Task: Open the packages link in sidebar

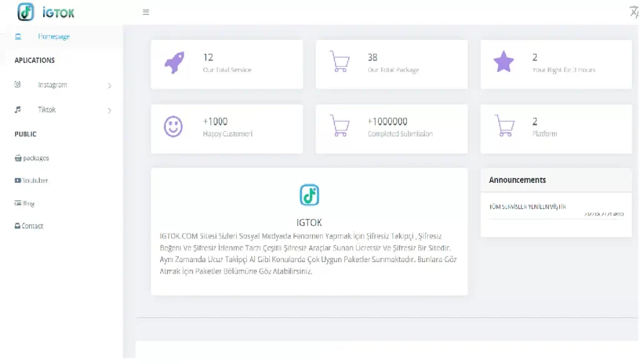Action: click(36, 158)
